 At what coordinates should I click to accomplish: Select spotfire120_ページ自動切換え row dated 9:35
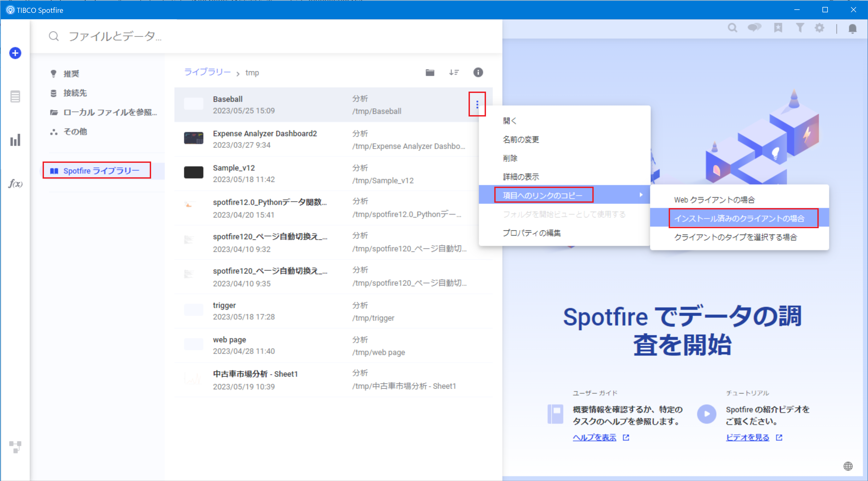(x=333, y=277)
